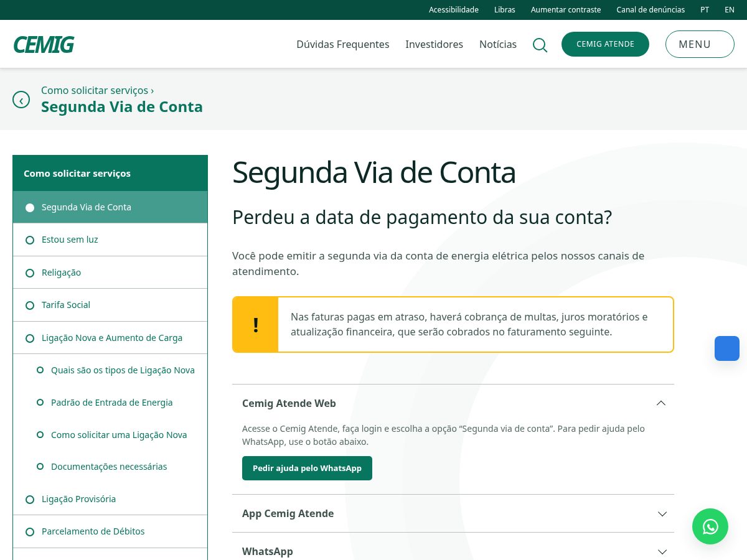Click the CEMIG ATENDE button
Viewport: 747px width, 560px height.
point(605,44)
